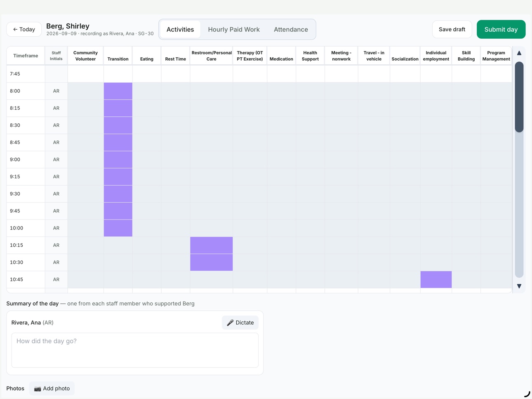532x399 pixels.
Task: Click the 'How did the day go?' summary field
Action: [x=135, y=350]
